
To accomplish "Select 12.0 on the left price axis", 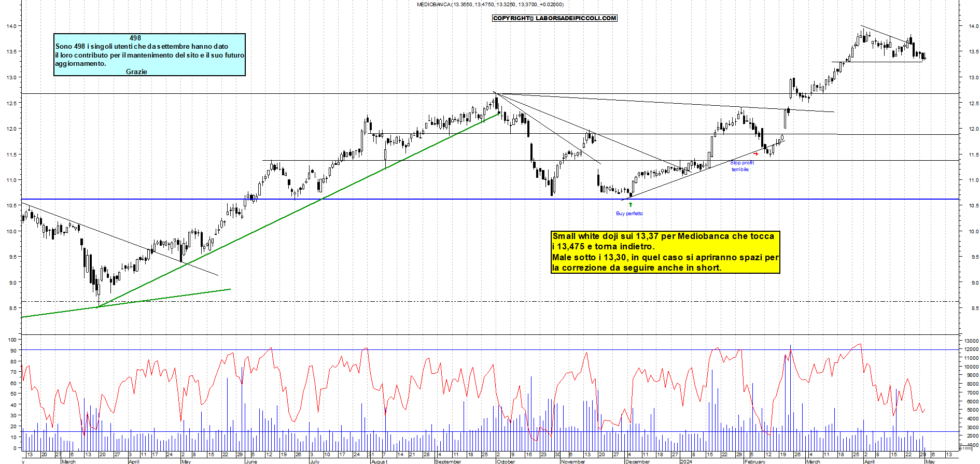I will (11, 129).
